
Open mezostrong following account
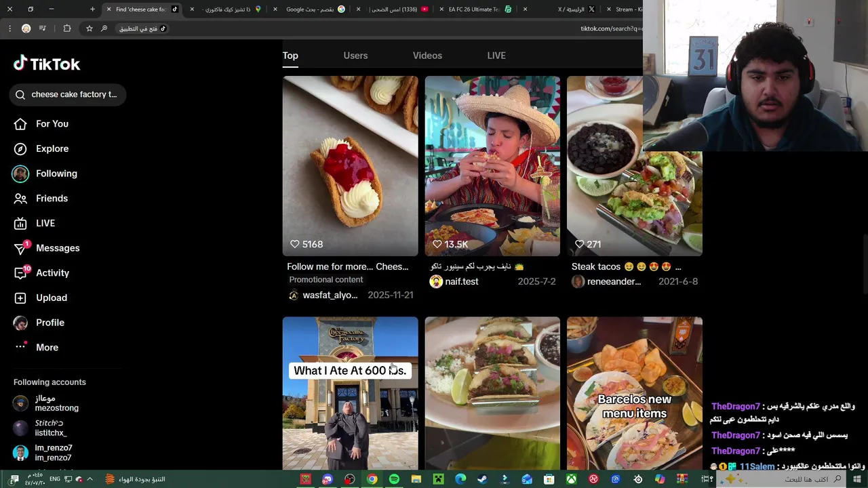[57, 403]
